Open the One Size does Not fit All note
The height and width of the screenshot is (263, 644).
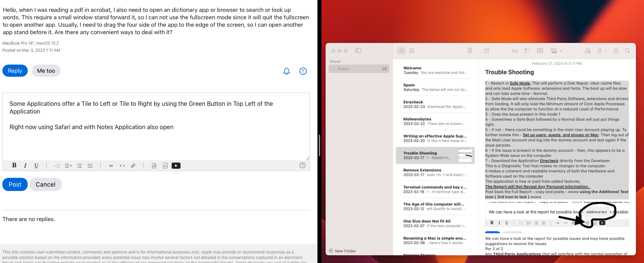[435, 223]
